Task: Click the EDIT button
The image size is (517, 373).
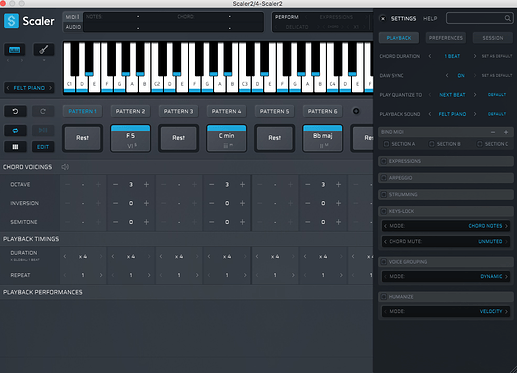Action: (x=43, y=147)
